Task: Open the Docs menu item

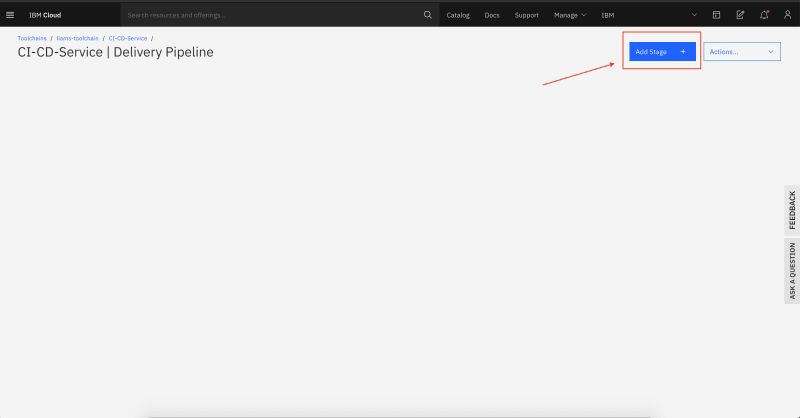Action: click(x=492, y=15)
